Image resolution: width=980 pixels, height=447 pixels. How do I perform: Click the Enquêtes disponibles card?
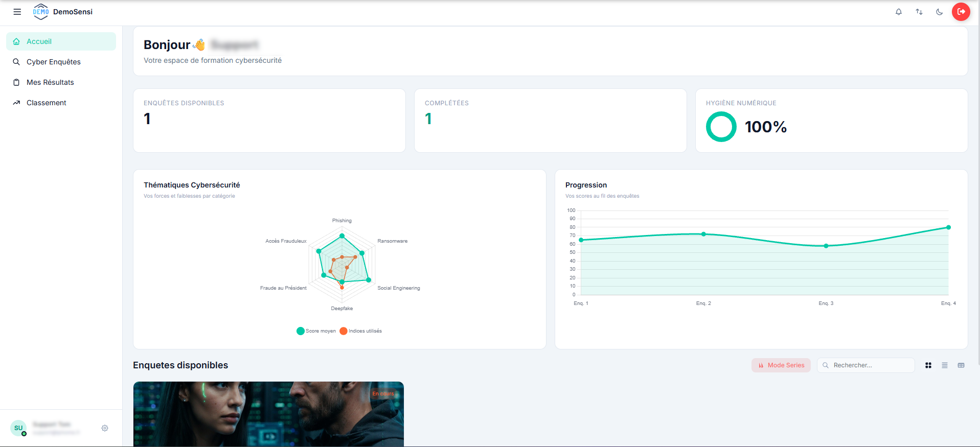269,121
